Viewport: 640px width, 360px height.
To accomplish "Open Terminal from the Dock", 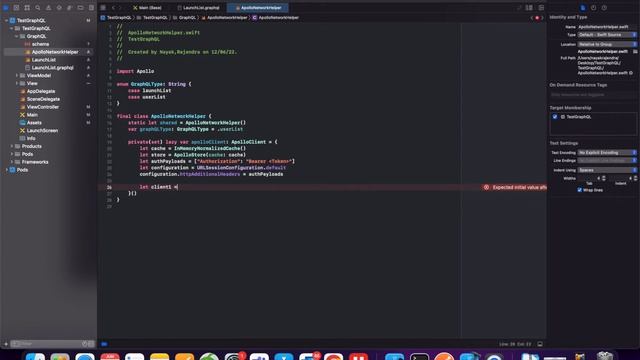I will [420, 356].
